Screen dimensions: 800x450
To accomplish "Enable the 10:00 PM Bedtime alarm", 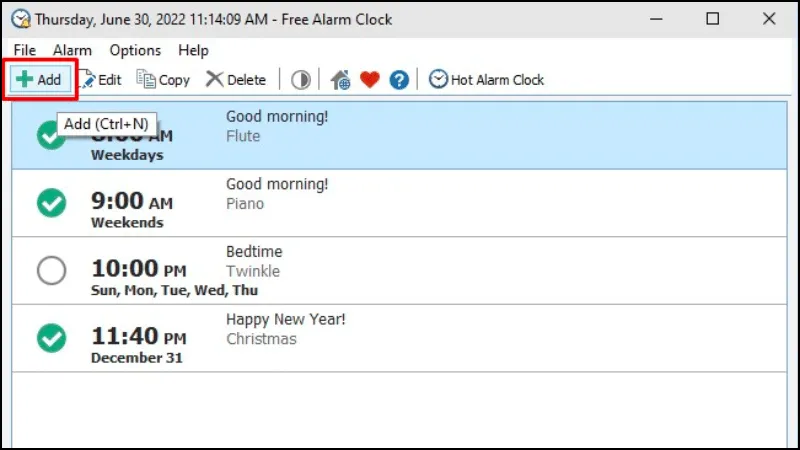I will (51, 270).
